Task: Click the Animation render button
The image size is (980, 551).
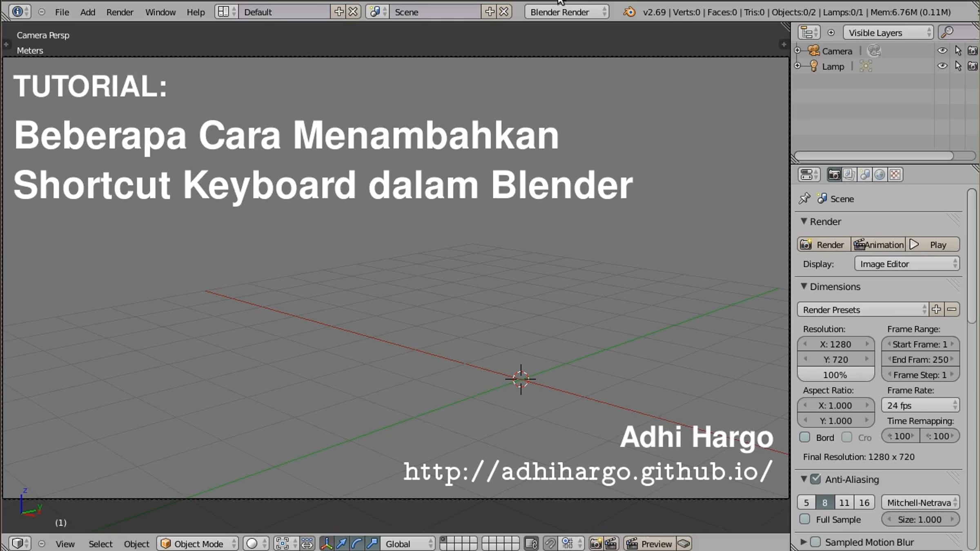Action: pyautogui.click(x=879, y=244)
